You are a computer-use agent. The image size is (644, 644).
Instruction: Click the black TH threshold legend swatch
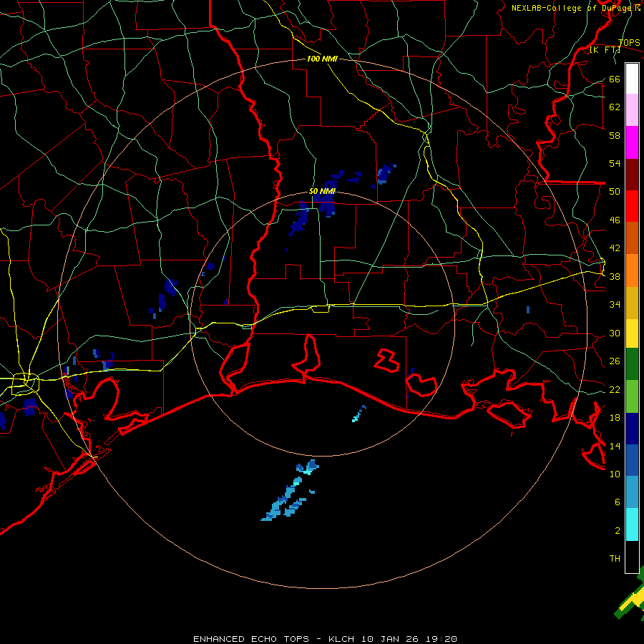pos(632,557)
